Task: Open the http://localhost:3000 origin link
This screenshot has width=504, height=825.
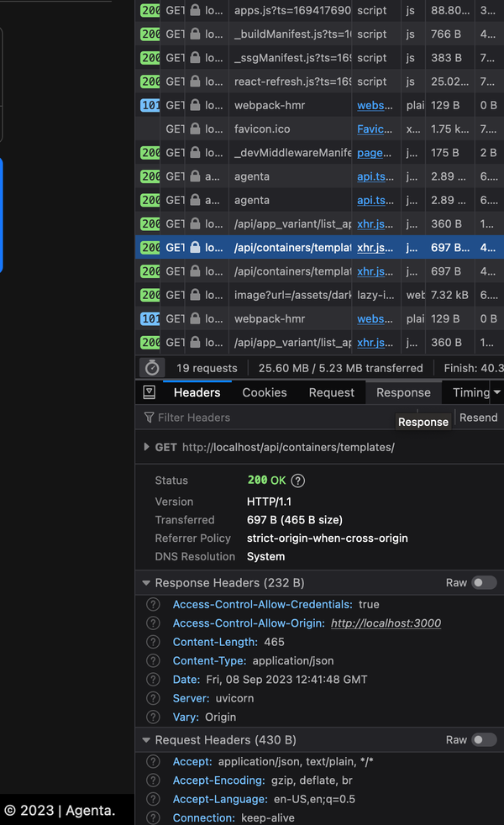Action: click(386, 623)
